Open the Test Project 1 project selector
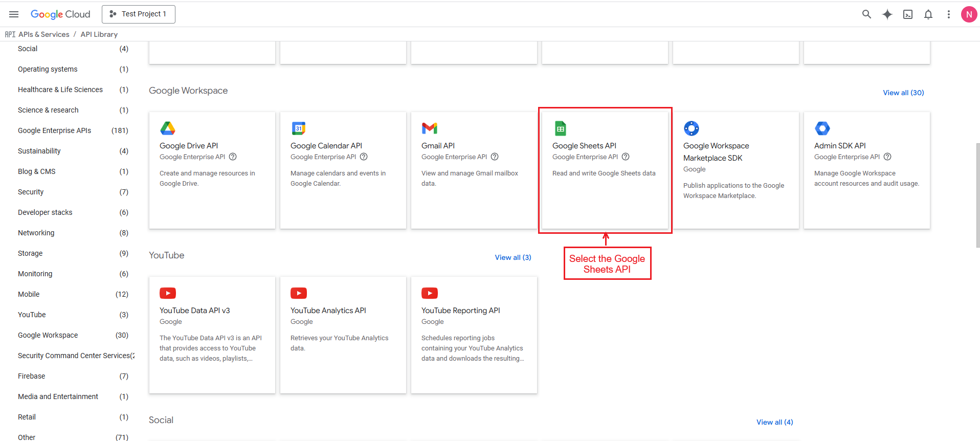Screen dimensions: 980x441 [139, 14]
